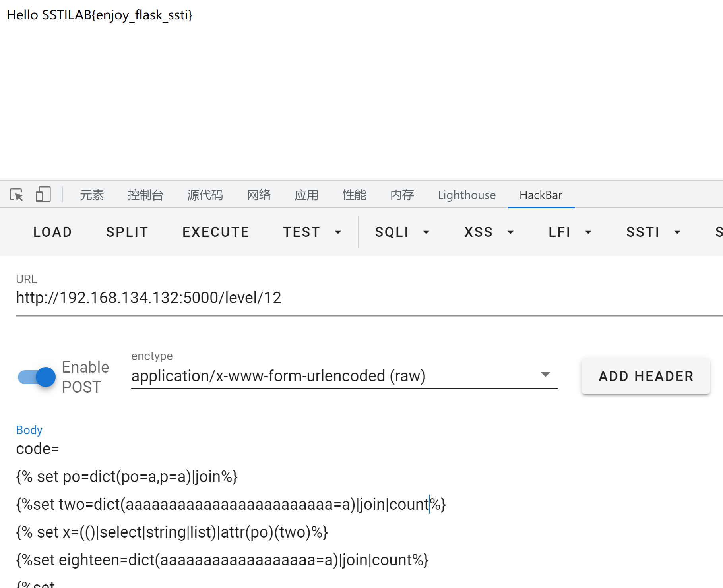Screen dimensions: 723x588
Task: Click the line 'set po=dict(po=a,p=a)|join'
Action: tap(127, 477)
